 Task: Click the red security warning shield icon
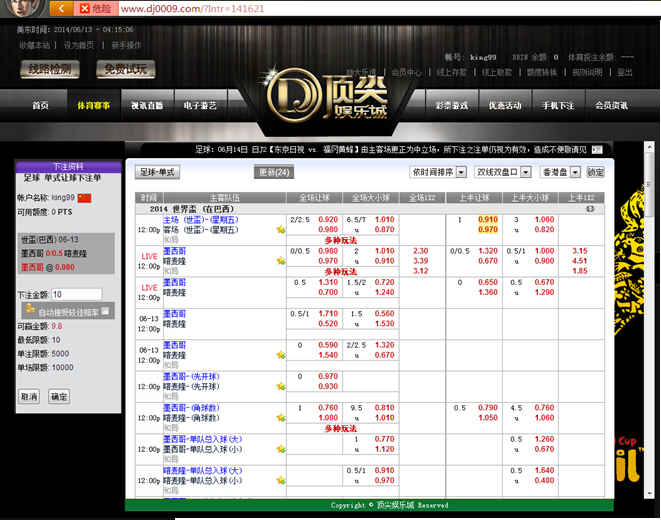tap(84, 8)
